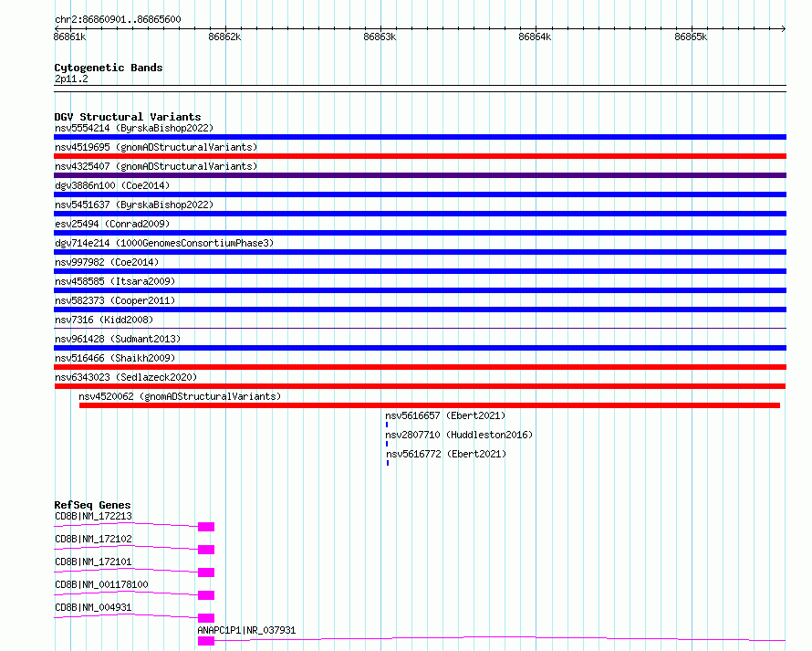Click the 86864k ruler tick label
This screenshot has height=651, width=812.
(x=535, y=37)
